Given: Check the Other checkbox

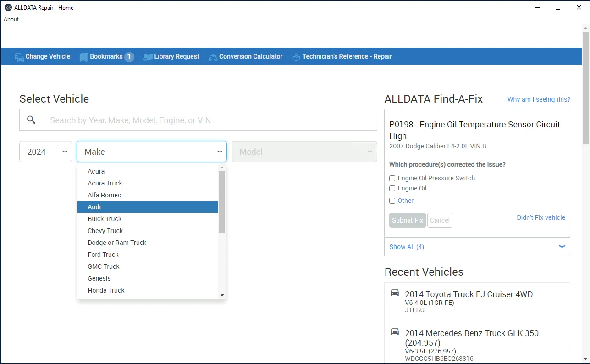Looking at the screenshot, I should click(392, 201).
